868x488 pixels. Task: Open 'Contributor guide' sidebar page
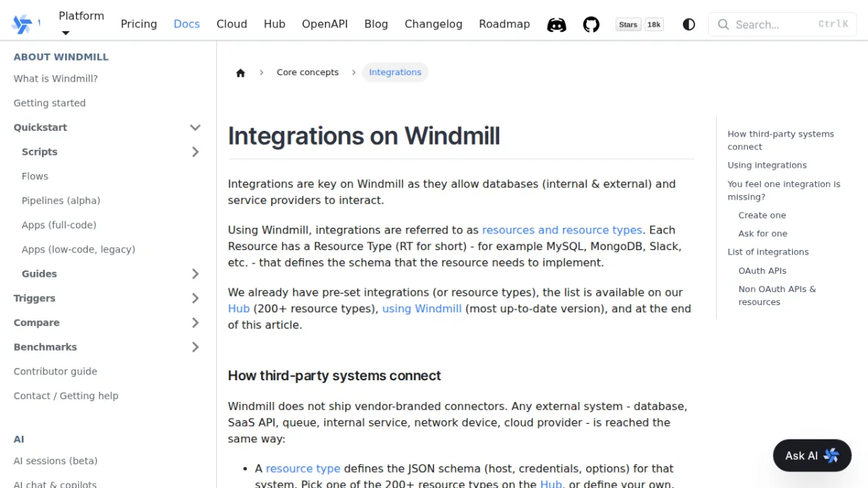pyautogui.click(x=55, y=372)
